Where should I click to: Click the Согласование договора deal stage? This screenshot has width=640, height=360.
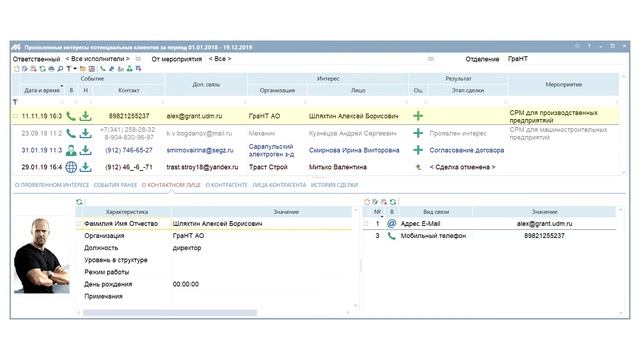point(467,150)
